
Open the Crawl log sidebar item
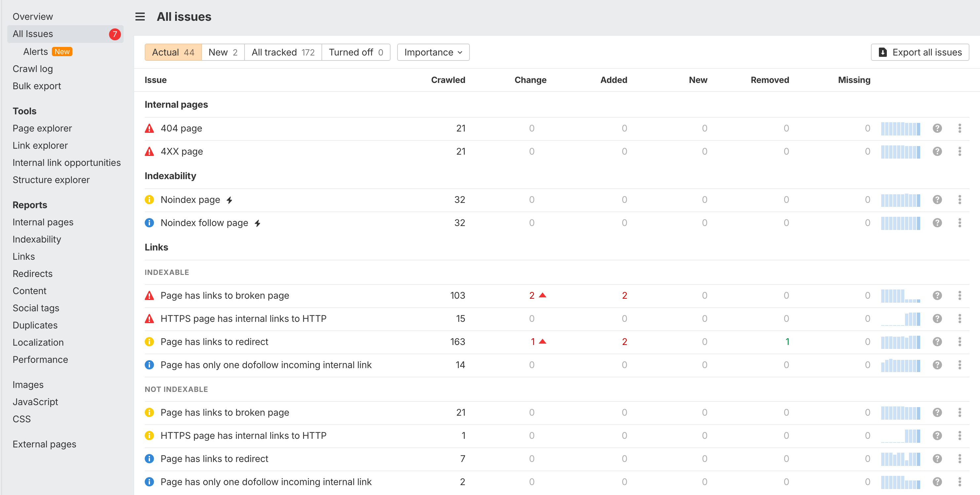[x=33, y=69]
